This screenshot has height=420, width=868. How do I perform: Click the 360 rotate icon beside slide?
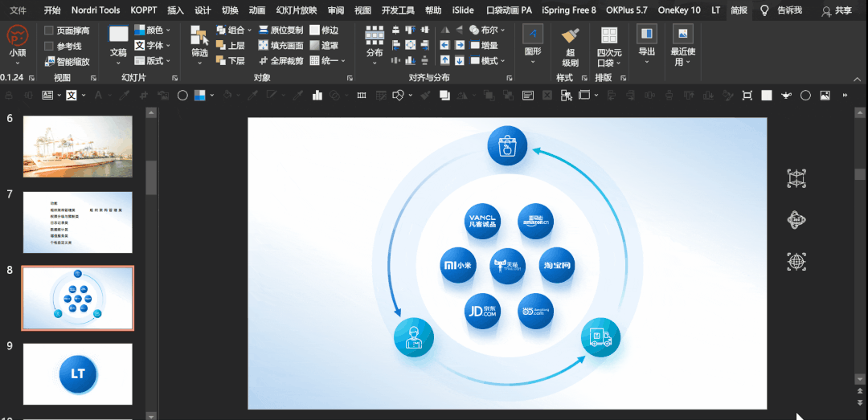click(x=796, y=220)
